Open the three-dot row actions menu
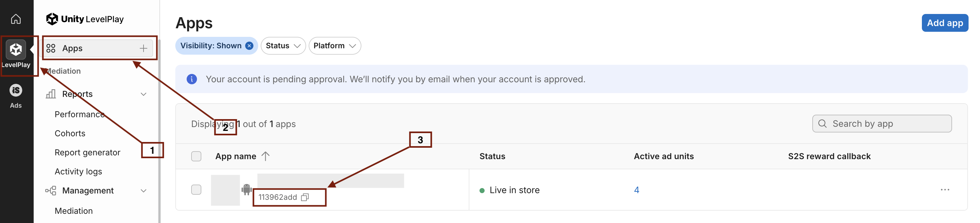The width and height of the screenshot is (980, 223). click(x=945, y=190)
